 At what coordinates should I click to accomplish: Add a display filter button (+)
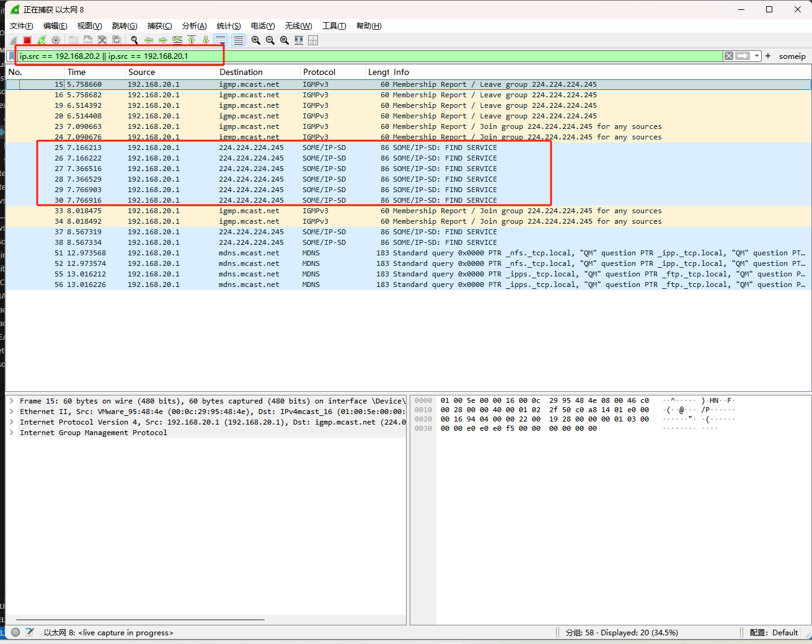point(768,56)
